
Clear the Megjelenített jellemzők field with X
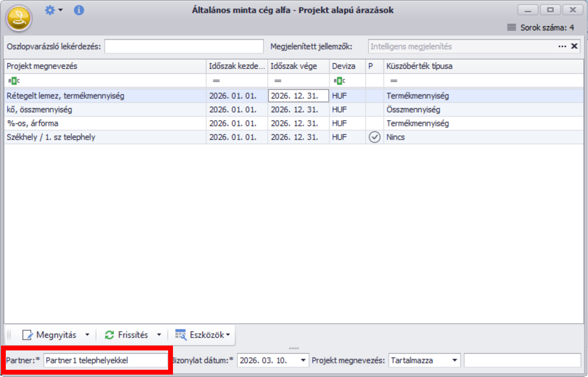[574, 46]
